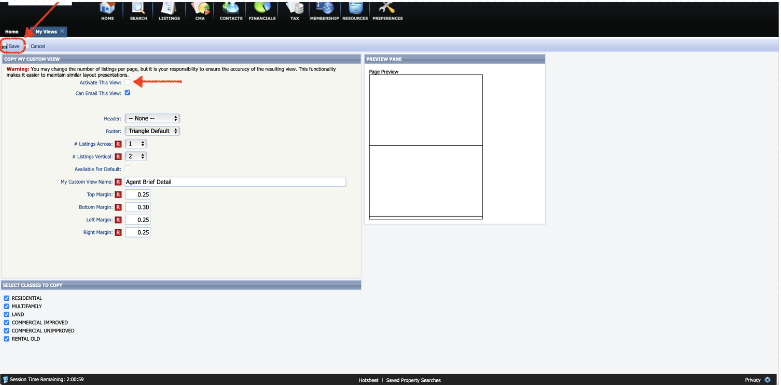This screenshot has width=781, height=385.
Task: Uncheck Can Email This View checkbox
Action: click(128, 93)
